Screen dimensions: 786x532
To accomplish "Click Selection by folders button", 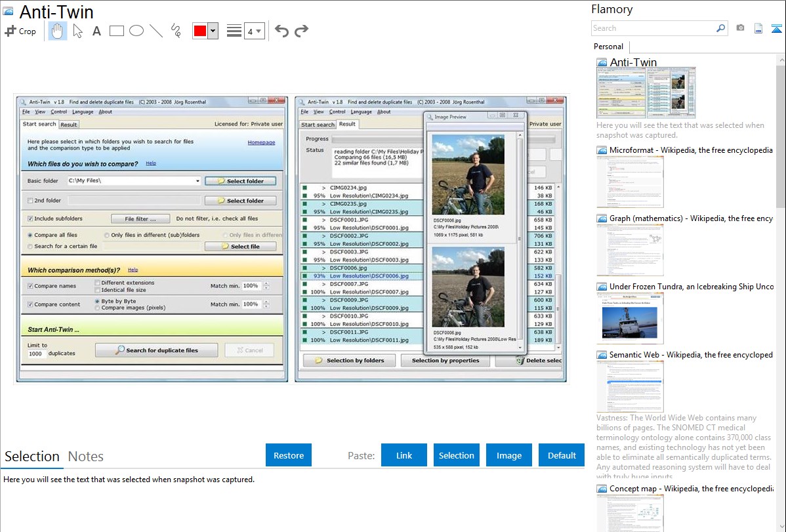I will coord(350,361).
